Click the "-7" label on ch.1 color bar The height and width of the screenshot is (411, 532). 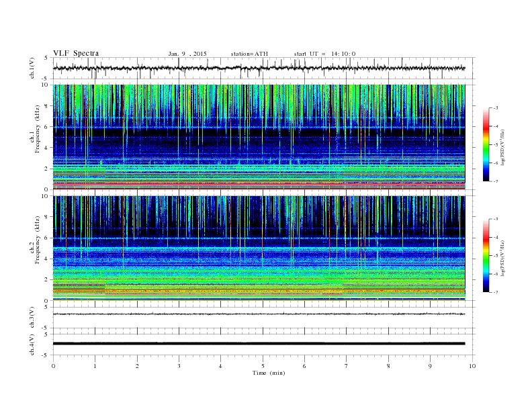[x=496, y=181]
